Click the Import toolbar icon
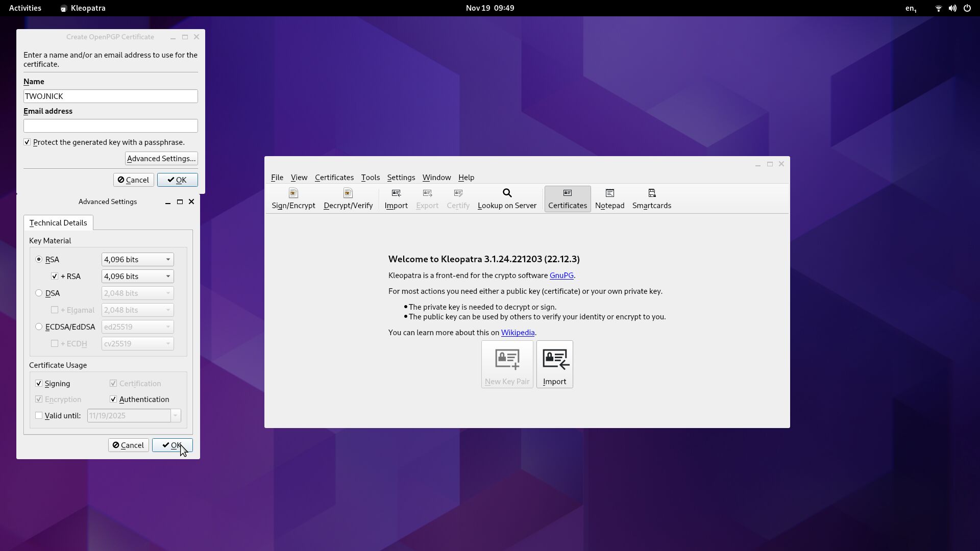Screen dimensions: 980x551 point(396,193)
